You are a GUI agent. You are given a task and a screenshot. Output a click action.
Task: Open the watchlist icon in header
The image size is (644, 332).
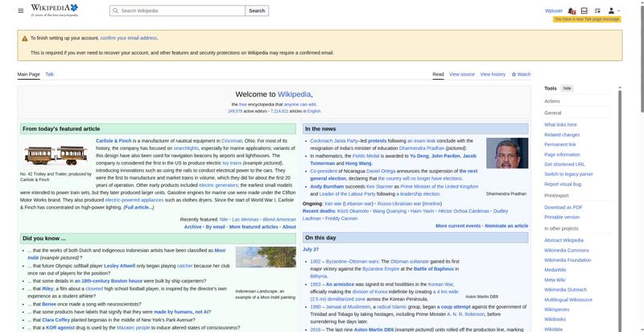tap(597, 10)
